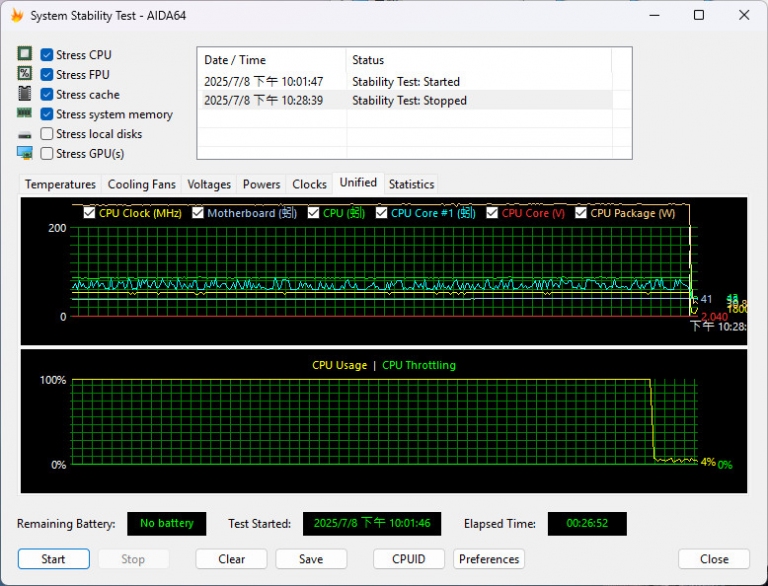
Task: Click the greyed-out Stop button
Action: (x=133, y=559)
